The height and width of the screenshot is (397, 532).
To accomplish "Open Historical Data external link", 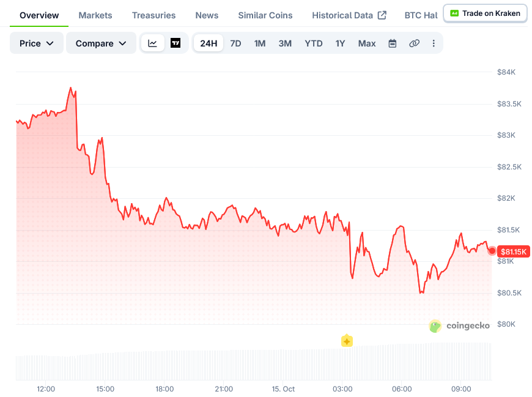I will pyautogui.click(x=349, y=15).
